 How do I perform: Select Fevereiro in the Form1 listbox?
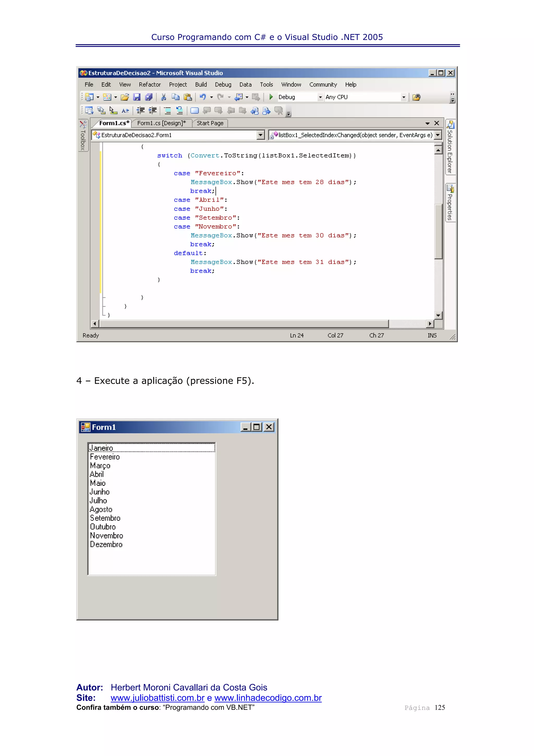151,457
